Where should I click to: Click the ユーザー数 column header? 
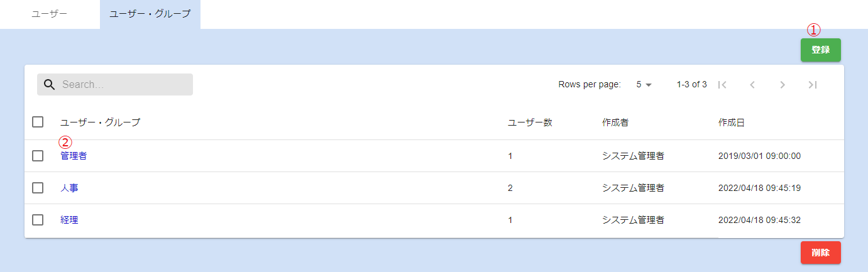(x=530, y=122)
